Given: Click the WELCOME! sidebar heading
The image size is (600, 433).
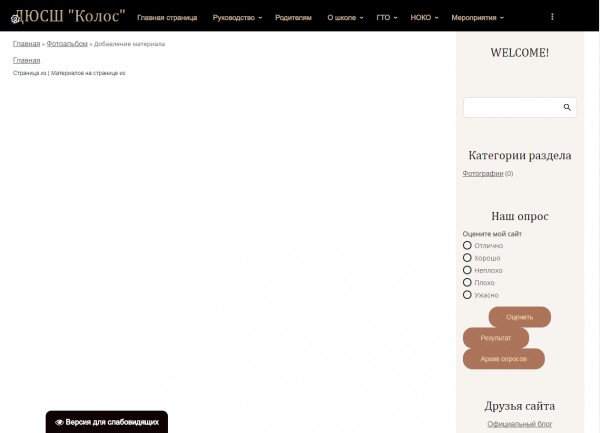Looking at the screenshot, I should pyautogui.click(x=520, y=53).
